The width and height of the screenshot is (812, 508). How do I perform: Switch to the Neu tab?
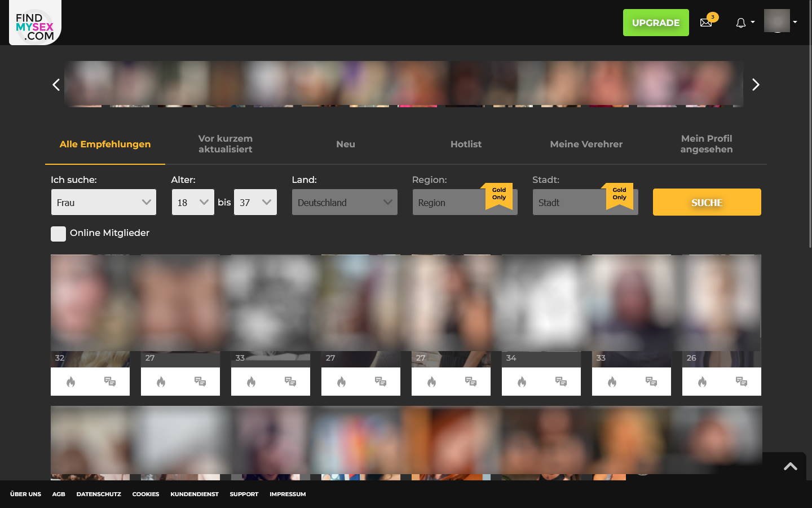pos(346,144)
